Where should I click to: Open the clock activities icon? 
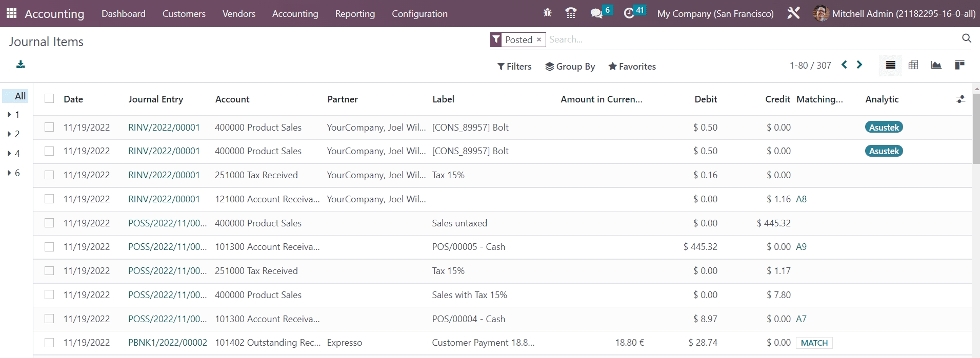point(629,13)
